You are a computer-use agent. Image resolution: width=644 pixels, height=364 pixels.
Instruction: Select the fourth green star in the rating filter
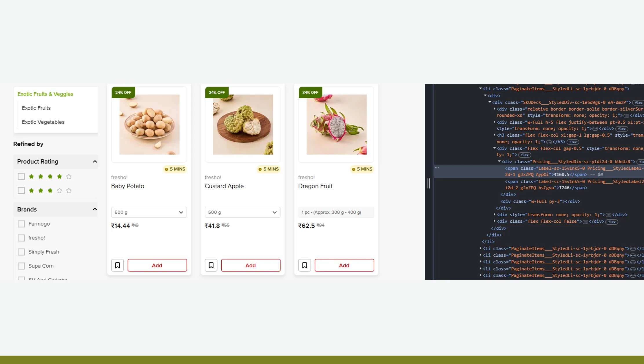click(x=59, y=176)
